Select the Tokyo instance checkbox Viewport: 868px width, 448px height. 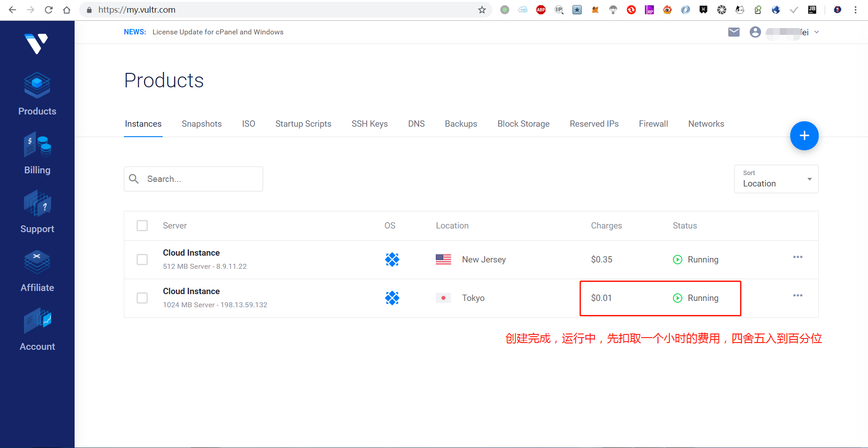coord(142,298)
